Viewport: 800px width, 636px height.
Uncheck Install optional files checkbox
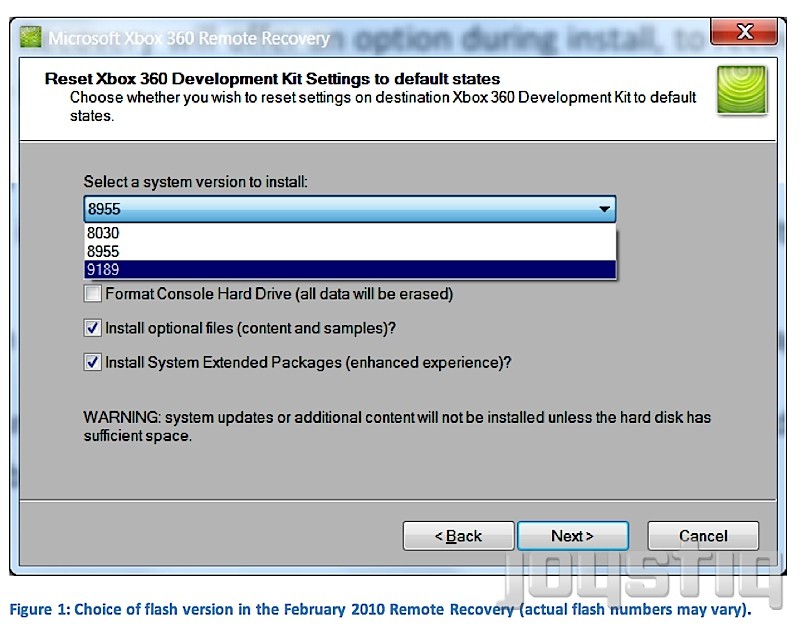click(x=92, y=328)
